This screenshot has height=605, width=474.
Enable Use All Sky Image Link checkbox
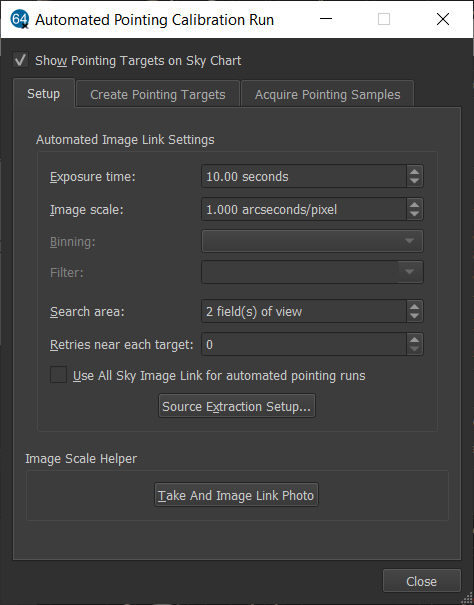58,375
